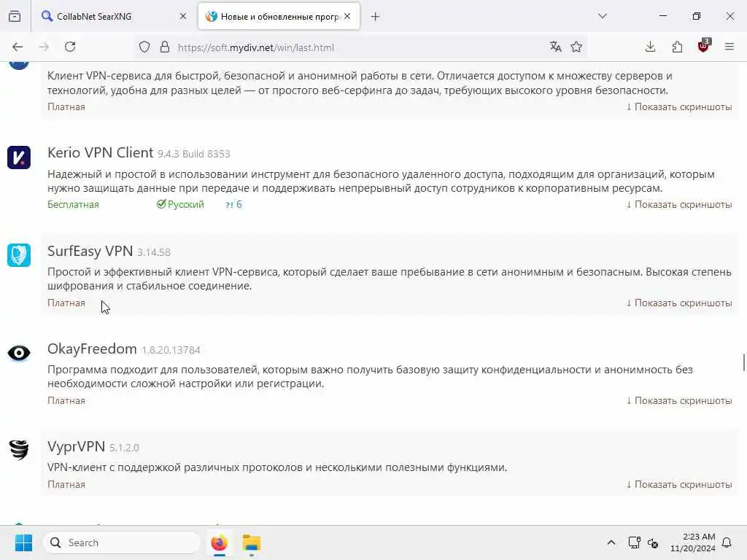
Task: Reload the page with the refresh icon
Action: pos(70,47)
